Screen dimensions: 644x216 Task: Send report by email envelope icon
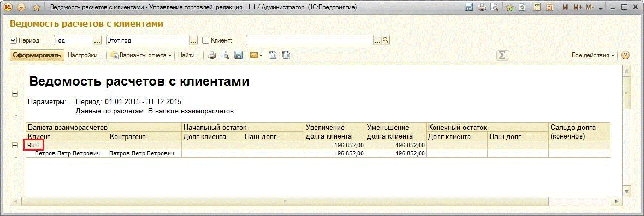pos(253,55)
